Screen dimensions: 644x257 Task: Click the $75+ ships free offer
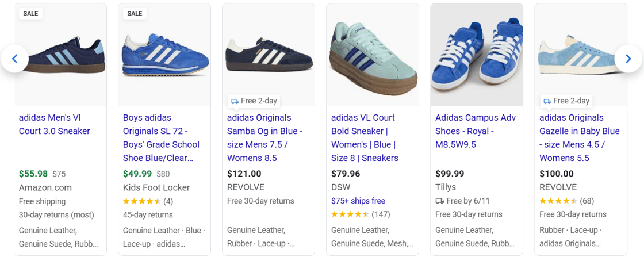point(358,201)
